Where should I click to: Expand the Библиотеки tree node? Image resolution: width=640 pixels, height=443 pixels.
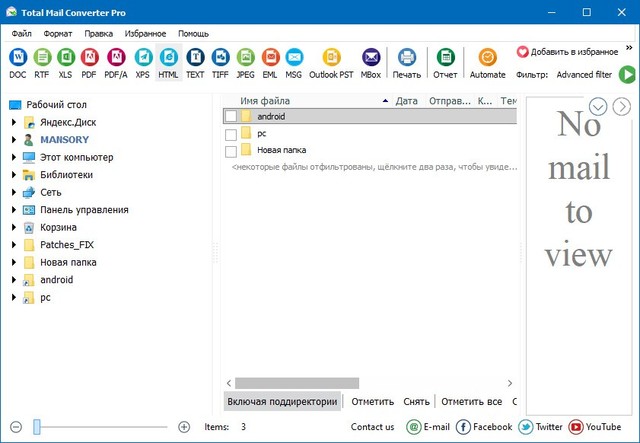[14, 175]
